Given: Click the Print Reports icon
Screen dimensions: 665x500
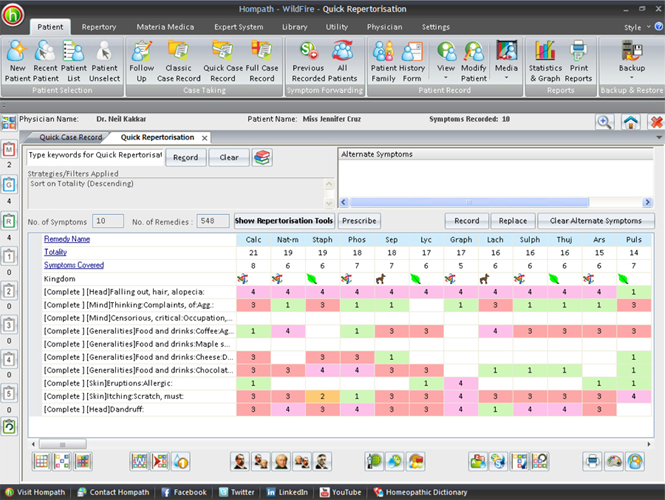Looking at the screenshot, I should point(578,61).
